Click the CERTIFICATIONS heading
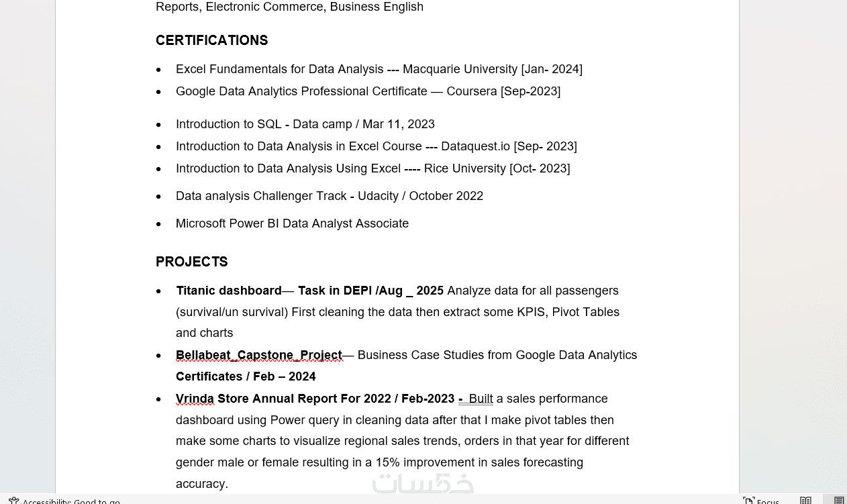The width and height of the screenshot is (847, 504). point(211,41)
